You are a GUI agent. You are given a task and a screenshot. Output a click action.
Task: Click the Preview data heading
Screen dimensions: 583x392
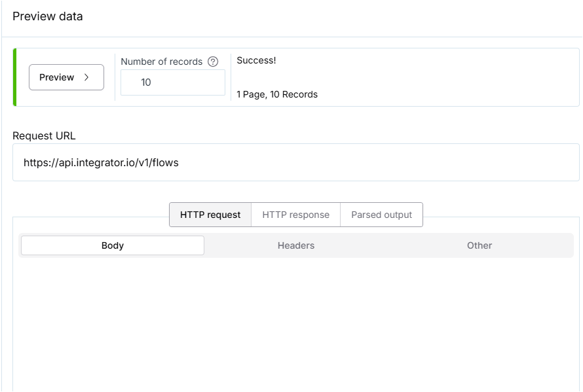tap(48, 16)
